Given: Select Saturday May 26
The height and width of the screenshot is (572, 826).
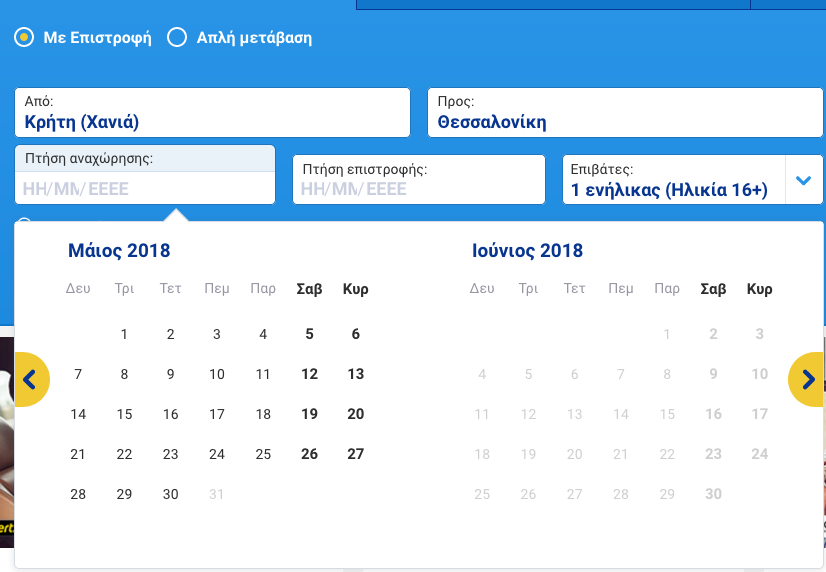Looking at the screenshot, I should pyautogui.click(x=309, y=454).
